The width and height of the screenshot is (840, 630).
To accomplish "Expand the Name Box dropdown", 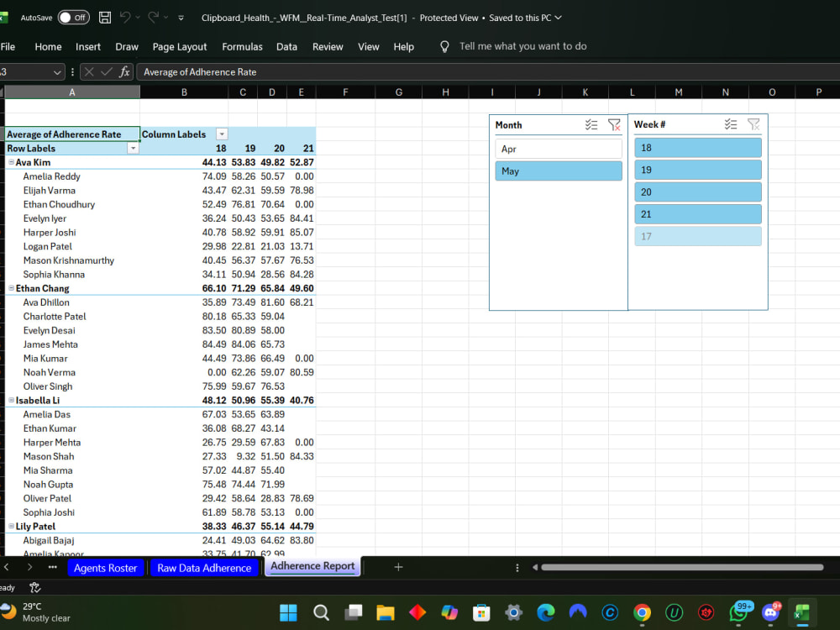I will pos(57,71).
